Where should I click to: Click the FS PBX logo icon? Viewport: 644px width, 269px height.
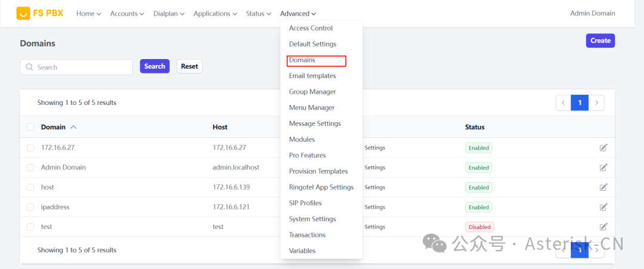pos(23,13)
